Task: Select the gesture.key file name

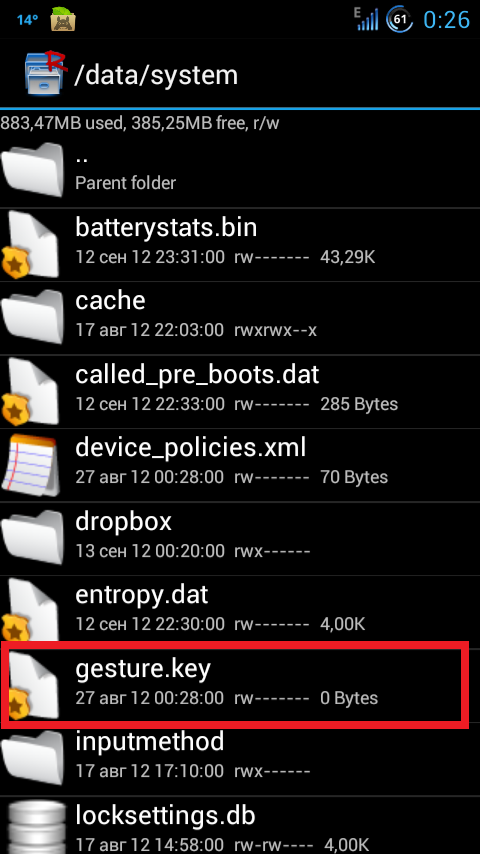Action: click(x=143, y=669)
